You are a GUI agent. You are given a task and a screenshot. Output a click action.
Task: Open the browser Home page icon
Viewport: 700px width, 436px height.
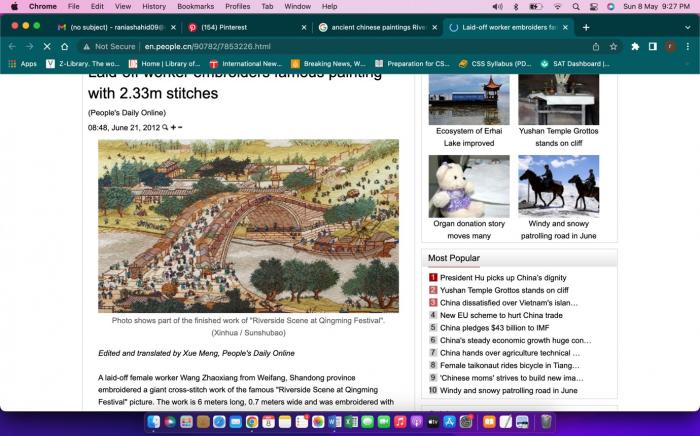click(x=65, y=46)
